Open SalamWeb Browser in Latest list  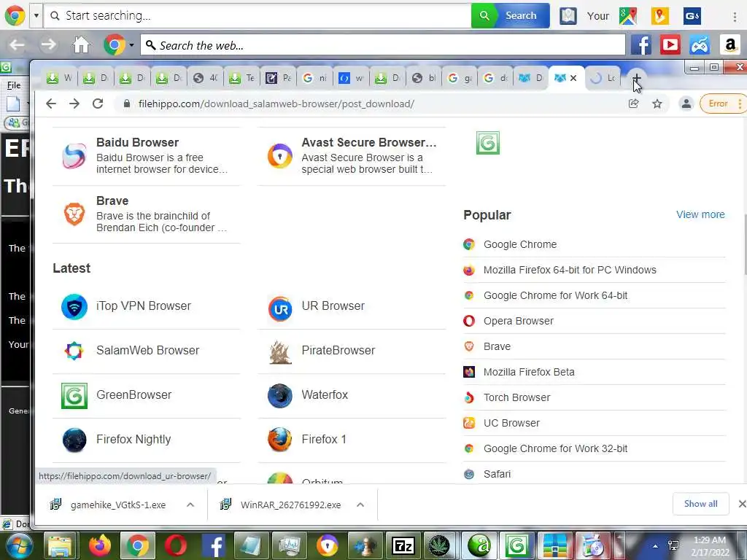(x=146, y=351)
